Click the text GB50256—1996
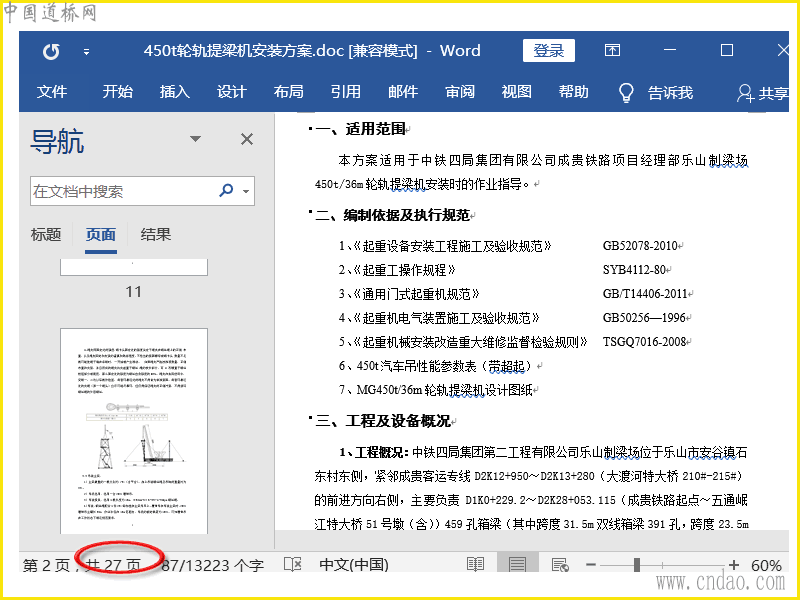Viewport: 800px width, 600px height. pyautogui.click(x=644, y=318)
